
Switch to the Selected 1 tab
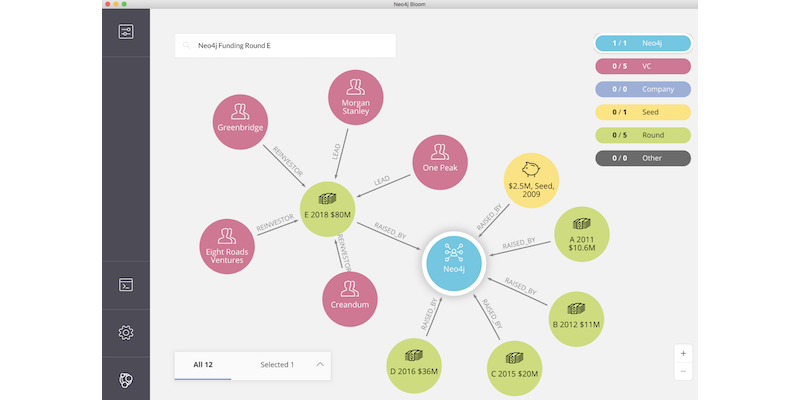tap(277, 365)
